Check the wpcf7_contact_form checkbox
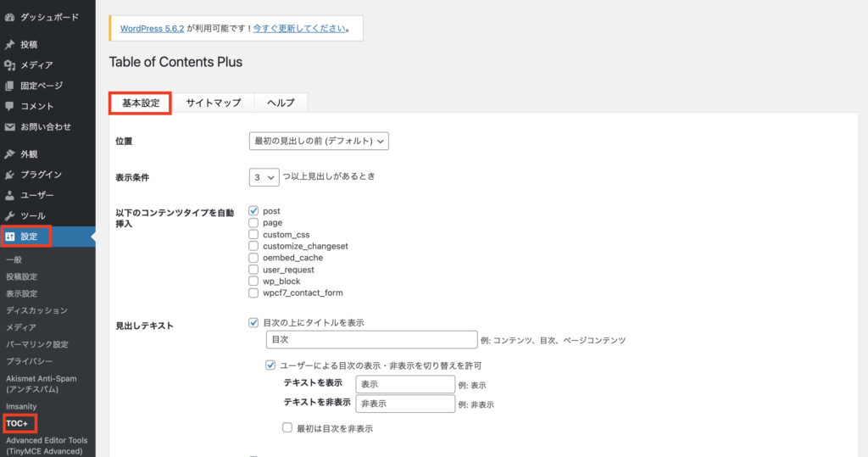 click(x=253, y=293)
